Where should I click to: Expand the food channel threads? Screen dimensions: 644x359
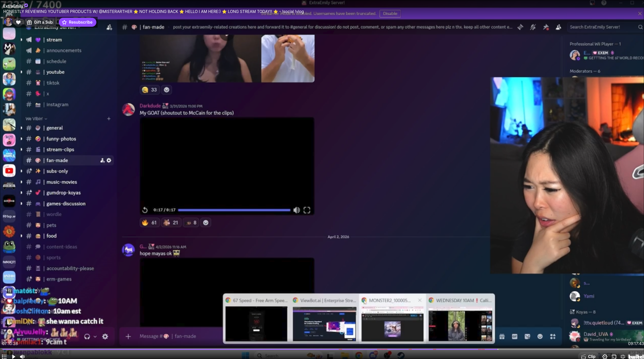tap(21, 236)
